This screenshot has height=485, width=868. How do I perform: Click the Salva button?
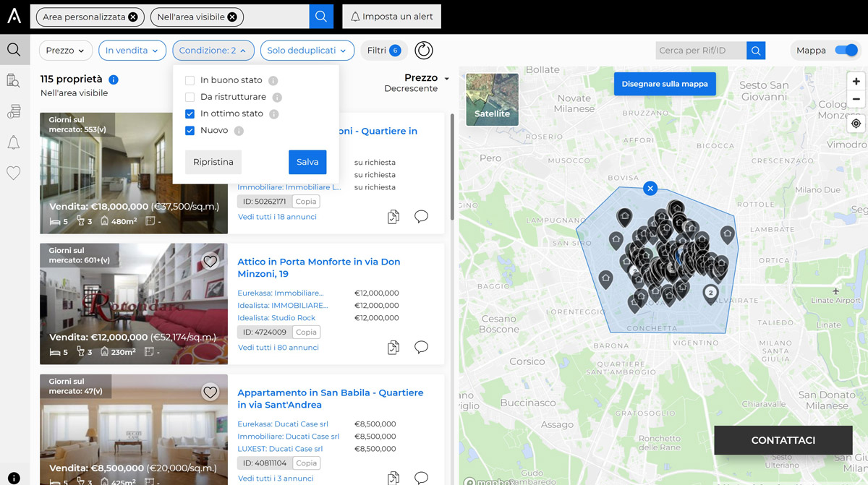point(307,162)
